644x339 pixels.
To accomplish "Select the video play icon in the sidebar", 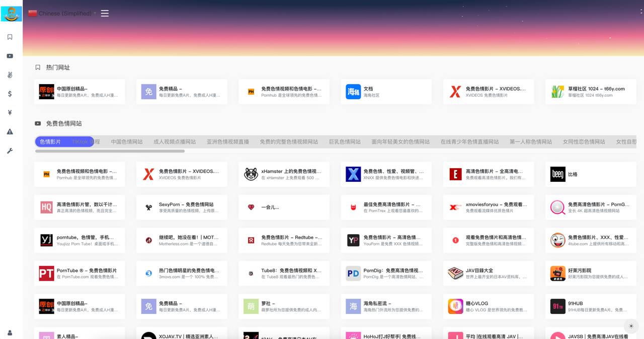I will pos(10,56).
